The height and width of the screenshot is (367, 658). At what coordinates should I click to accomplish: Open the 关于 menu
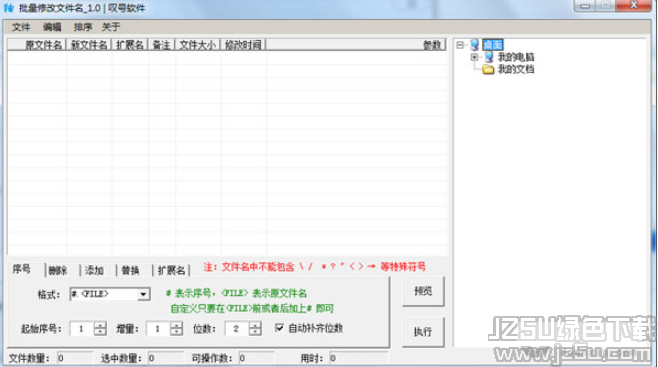[111, 27]
